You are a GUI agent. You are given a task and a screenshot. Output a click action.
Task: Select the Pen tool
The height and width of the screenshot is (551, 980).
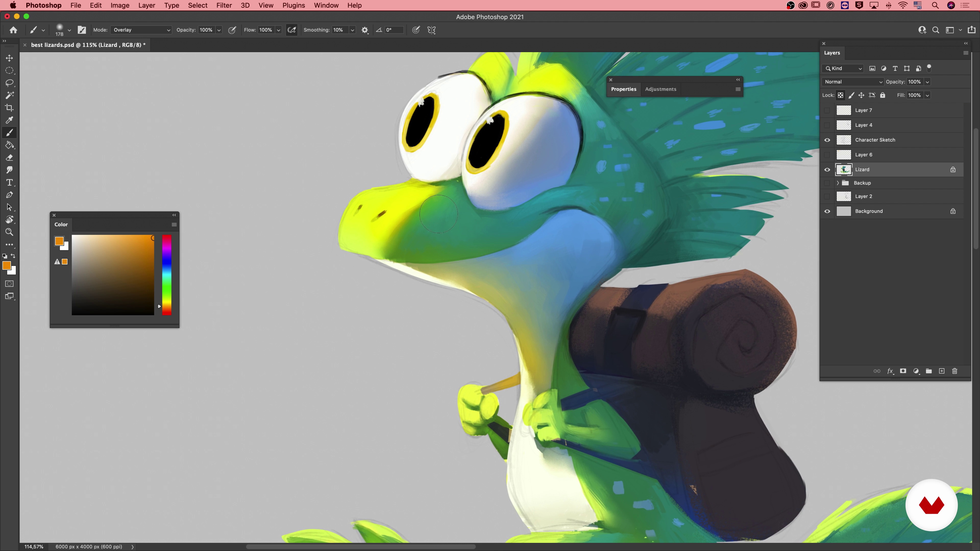click(9, 195)
